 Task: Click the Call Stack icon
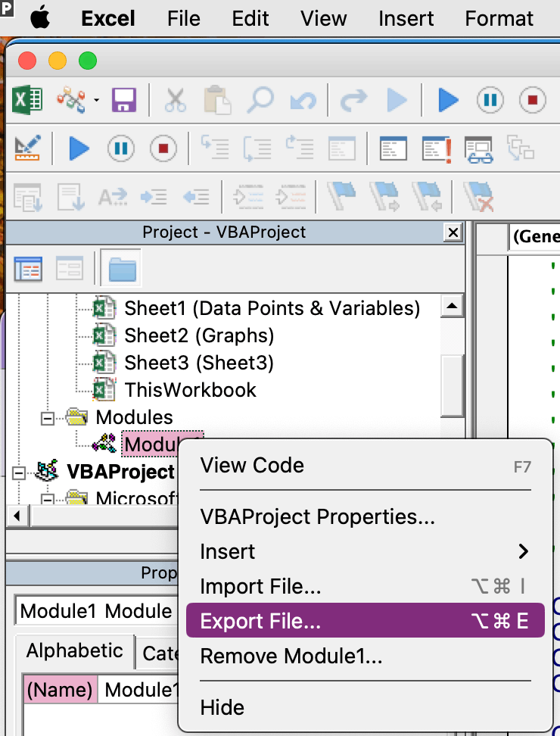[520, 148]
